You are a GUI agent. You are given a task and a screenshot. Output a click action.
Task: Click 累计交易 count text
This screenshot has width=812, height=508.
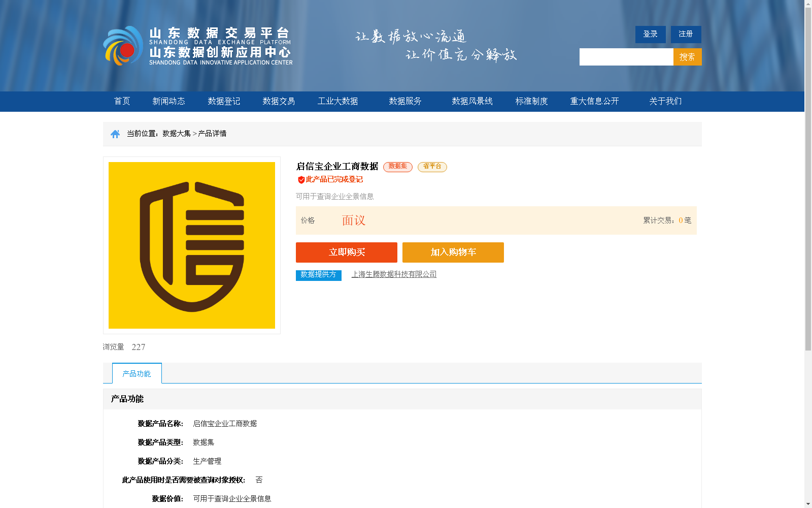667,220
